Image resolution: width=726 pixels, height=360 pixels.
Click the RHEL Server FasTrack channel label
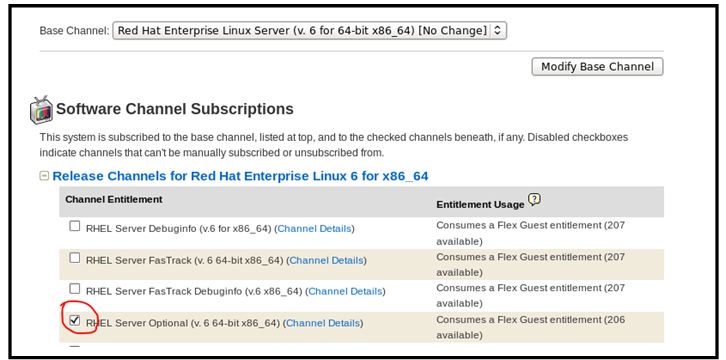[184, 261]
